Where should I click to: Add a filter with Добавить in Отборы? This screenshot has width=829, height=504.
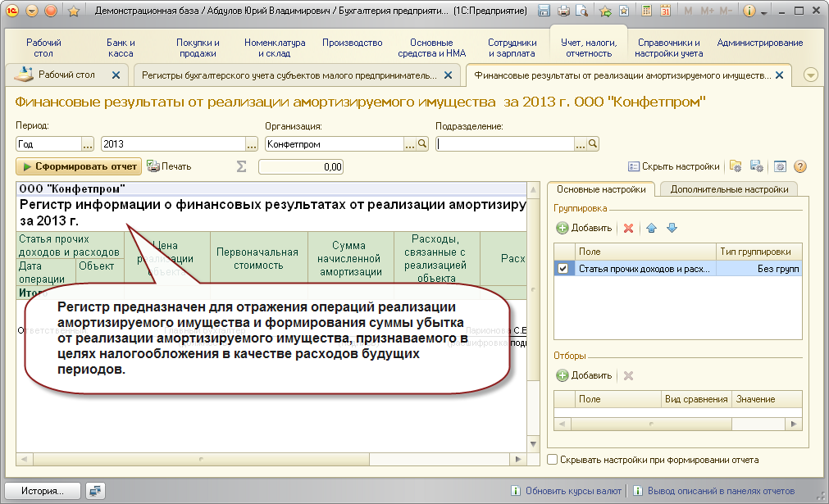[x=584, y=375]
